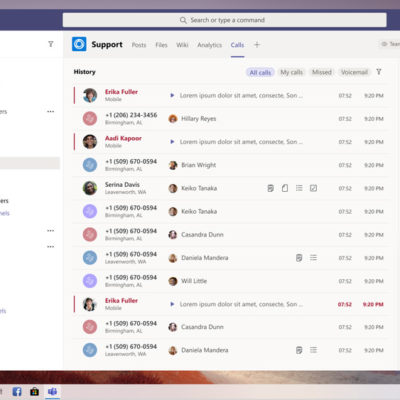Click red phone avatar beside +1 (206) 234-3456
This screenshot has height=400, width=400.
[90, 118]
